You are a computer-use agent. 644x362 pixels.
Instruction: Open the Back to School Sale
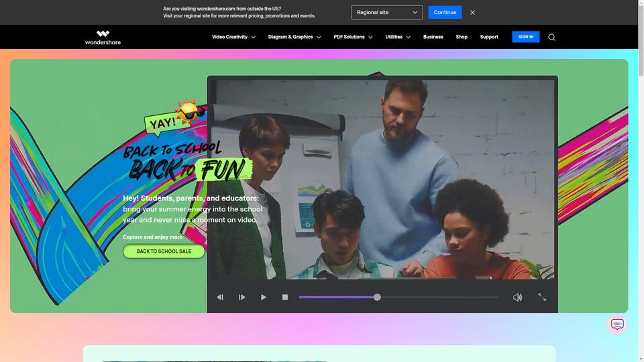click(164, 251)
